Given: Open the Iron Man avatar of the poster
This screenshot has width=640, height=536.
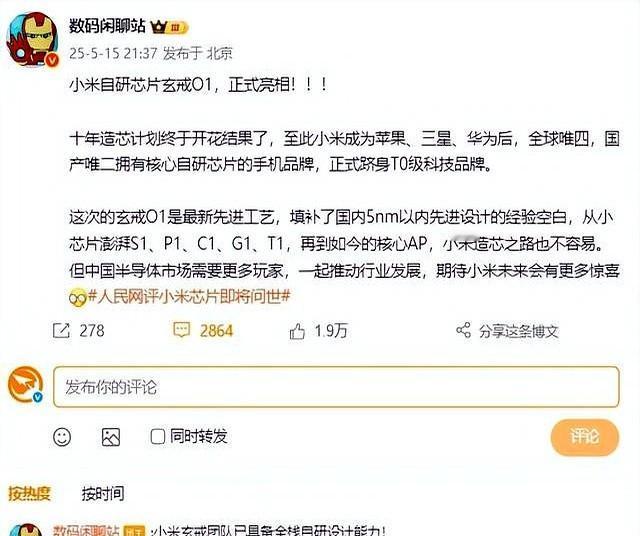Looking at the screenshot, I should [x=33, y=39].
